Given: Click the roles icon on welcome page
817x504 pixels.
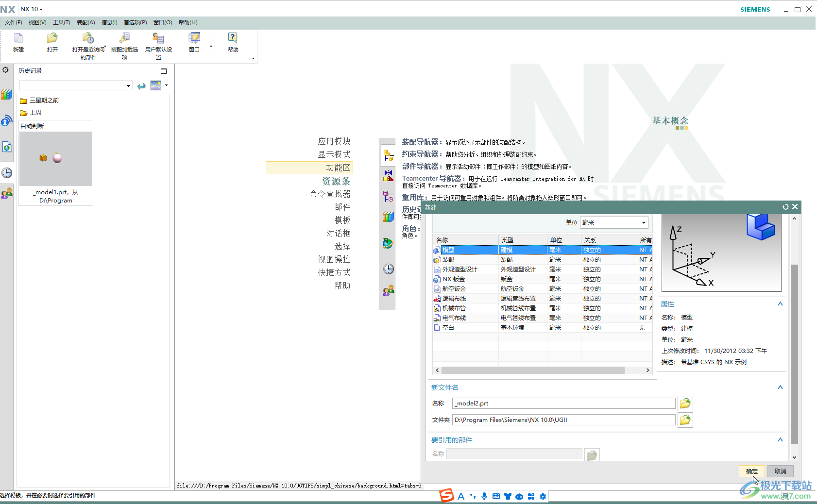Looking at the screenshot, I should pyautogui.click(x=388, y=290).
